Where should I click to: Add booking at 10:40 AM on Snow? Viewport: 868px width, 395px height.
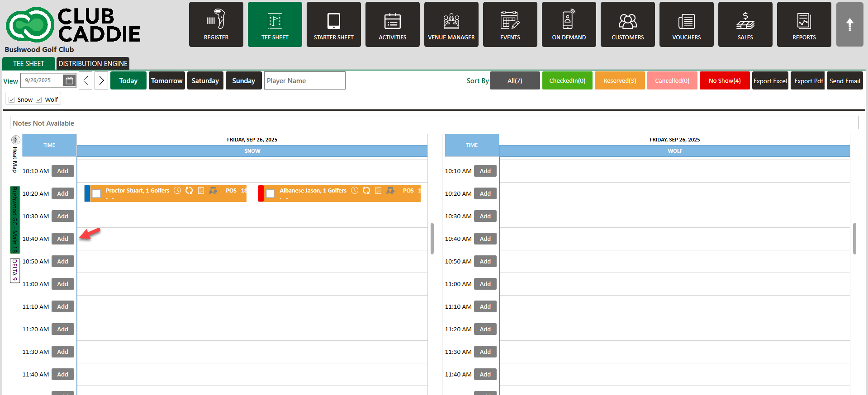tap(62, 239)
